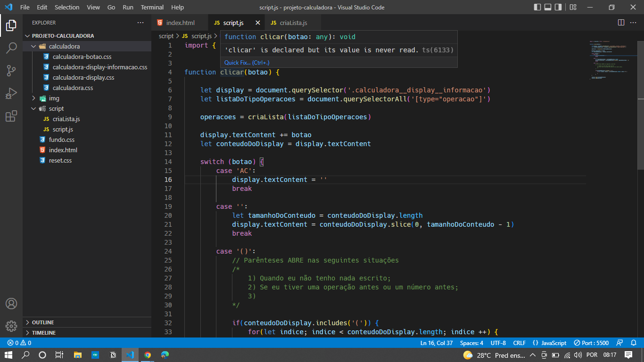Click Spaces: 4 indentation setting

point(471,343)
